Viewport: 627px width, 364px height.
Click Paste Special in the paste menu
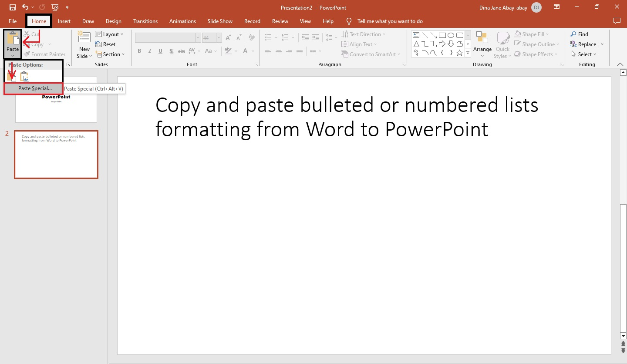pos(34,88)
